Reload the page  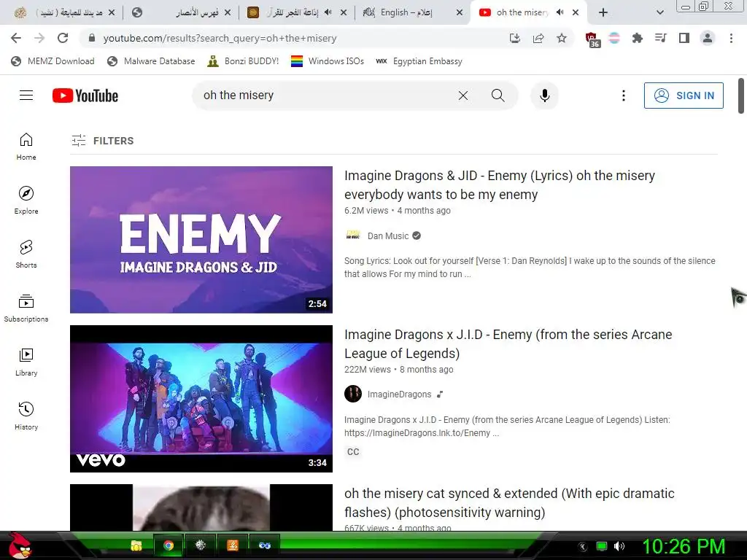63,38
